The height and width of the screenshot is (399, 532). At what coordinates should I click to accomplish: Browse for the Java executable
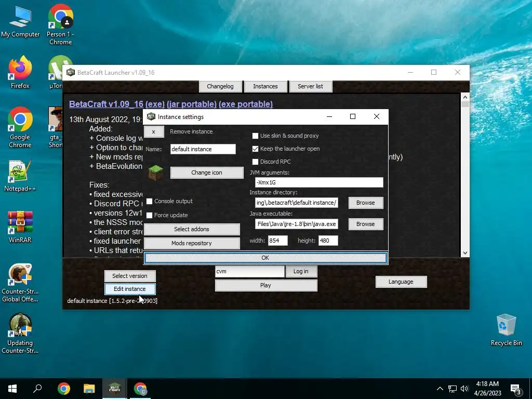pyautogui.click(x=365, y=224)
